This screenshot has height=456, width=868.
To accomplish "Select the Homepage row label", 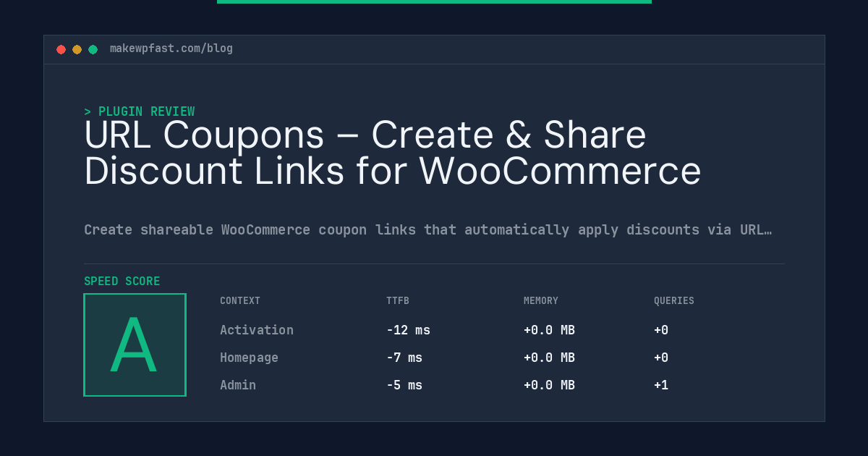I will pos(249,358).
